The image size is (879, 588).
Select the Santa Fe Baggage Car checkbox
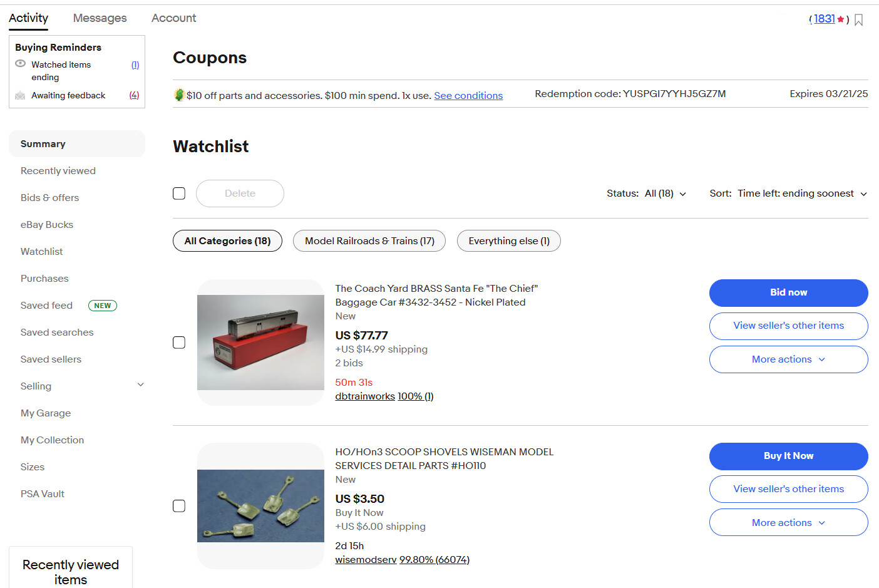(x=179, y=343)
